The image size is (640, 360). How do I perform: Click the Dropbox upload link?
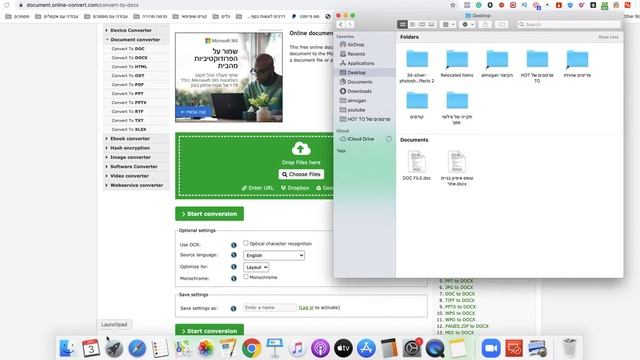click(x=295, y=188)
